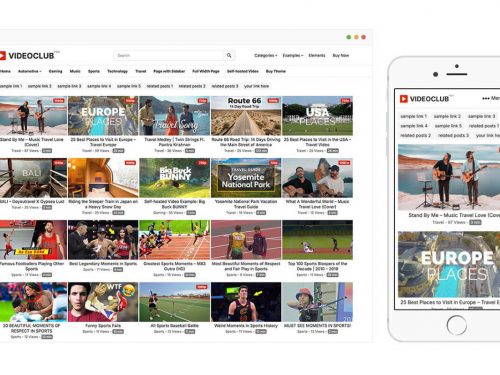Click 'sample link 4' tag on phone
Viewport: 500px width, 375px height.
coord(414,126)
